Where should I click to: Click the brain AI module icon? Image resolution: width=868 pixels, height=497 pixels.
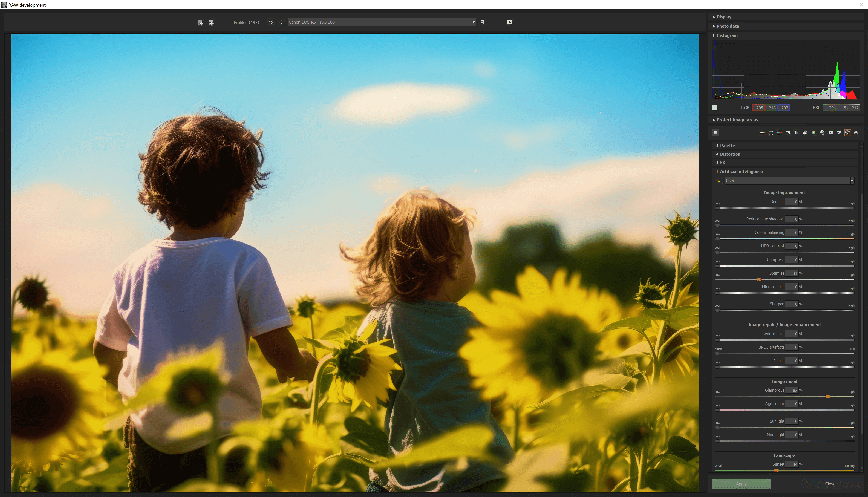(x=847, y=133)
